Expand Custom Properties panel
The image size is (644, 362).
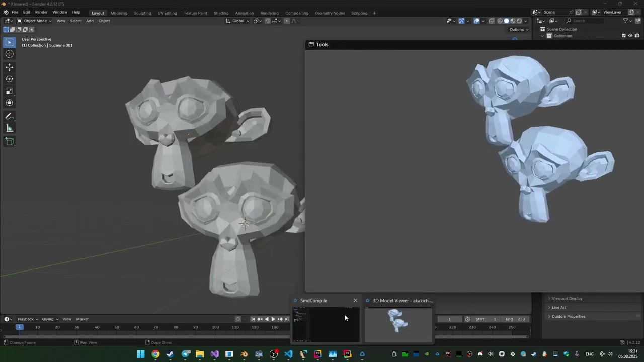568,316
